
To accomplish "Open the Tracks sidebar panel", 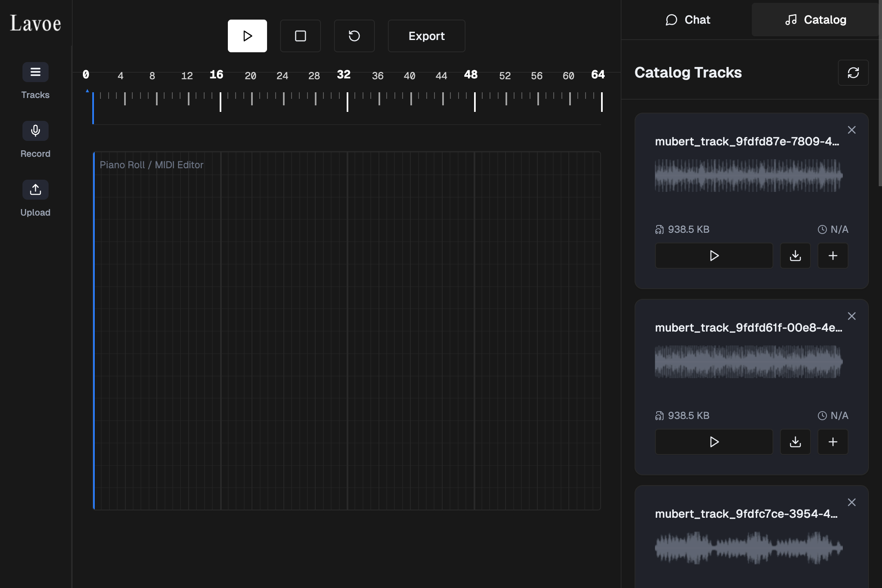I will [x=36, y=72].
